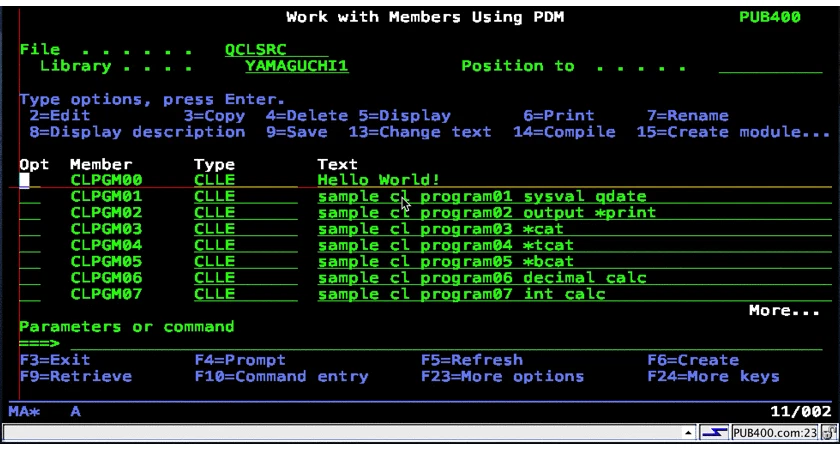This screenshot has width=840, height=450.
Task: Select the Opt field for CLPGM04
Action: pyautogui.click(x=29, y=245)
